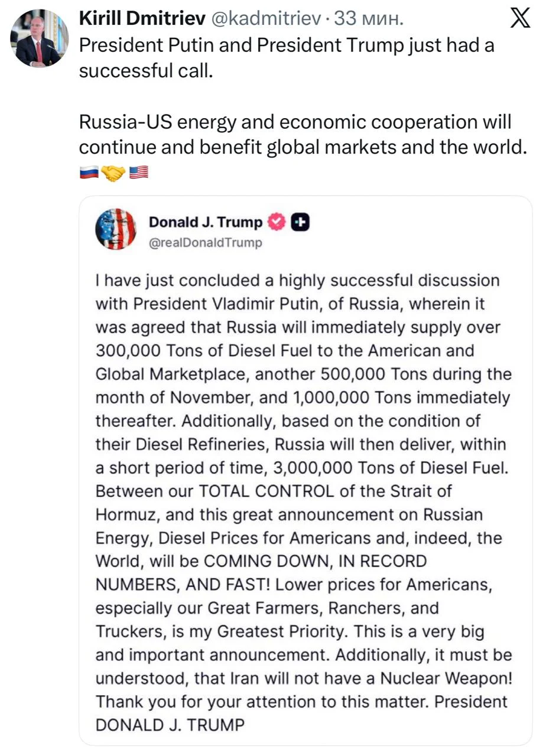Click the X logo
543x756 pixels.
pos(519,20)
